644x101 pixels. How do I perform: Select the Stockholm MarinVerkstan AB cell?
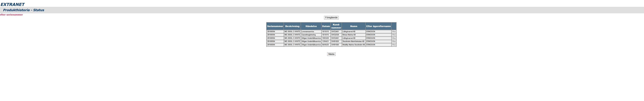(x=354, y=42)
